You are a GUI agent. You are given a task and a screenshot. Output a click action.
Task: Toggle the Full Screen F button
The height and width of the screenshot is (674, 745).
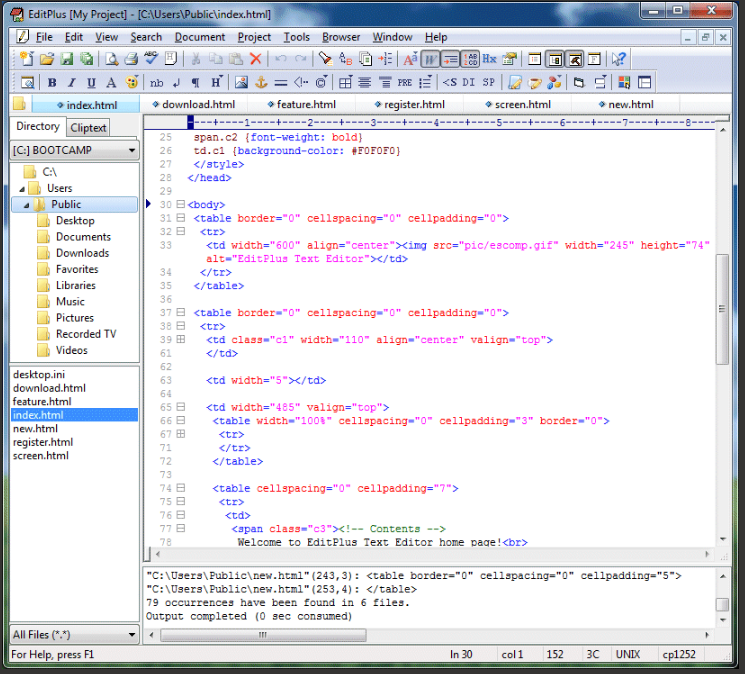[x=594, y=59]
